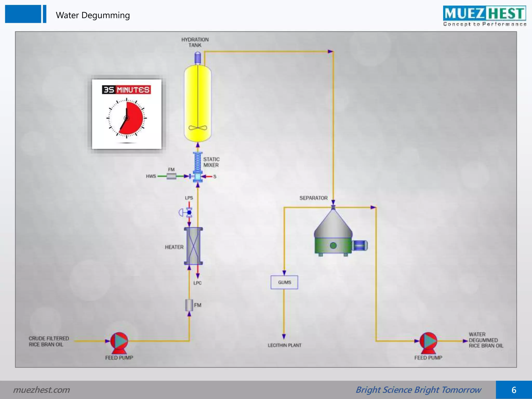The image size is (532, 399).
Task: Click the crude oil feed pump
Action: tap(119, 342)
